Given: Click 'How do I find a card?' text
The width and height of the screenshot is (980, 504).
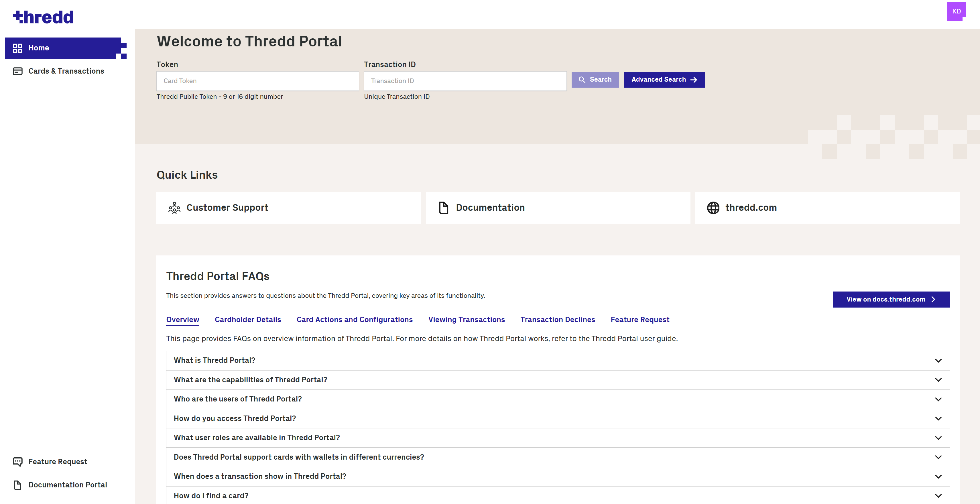Looking at the screenshot, I should tap(211, 496).
